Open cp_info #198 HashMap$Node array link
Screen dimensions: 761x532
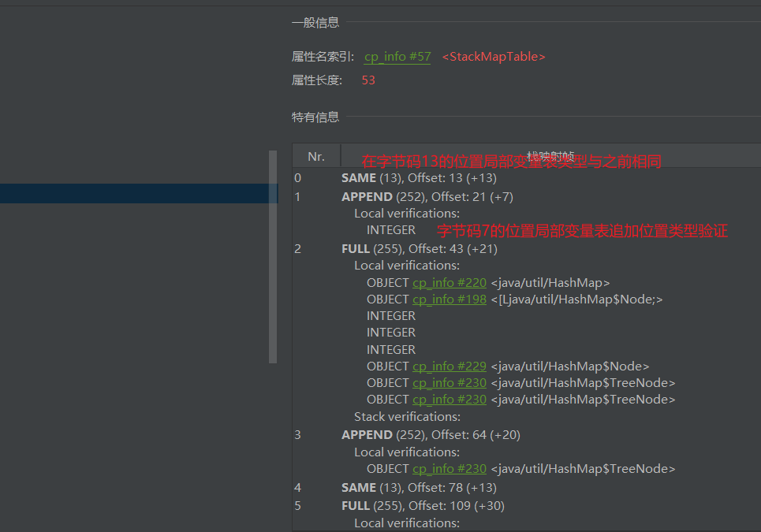pyautogui.click(x=450, y=299)
